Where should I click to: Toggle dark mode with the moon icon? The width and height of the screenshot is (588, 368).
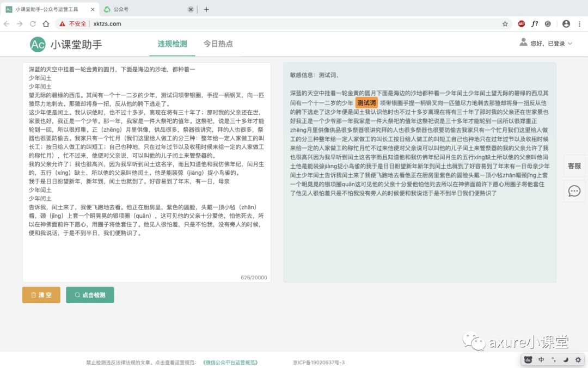tap(566, 360)
